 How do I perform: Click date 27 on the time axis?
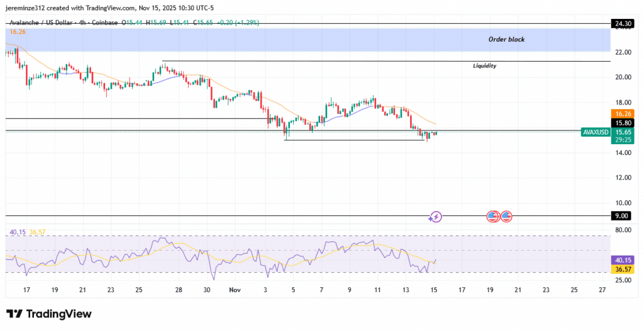(602, 290)
